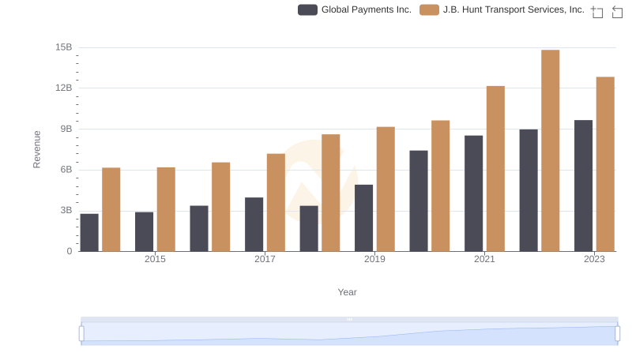
Task: Click the 2018 Global Payments revenue bar
Action: point(309,229)
